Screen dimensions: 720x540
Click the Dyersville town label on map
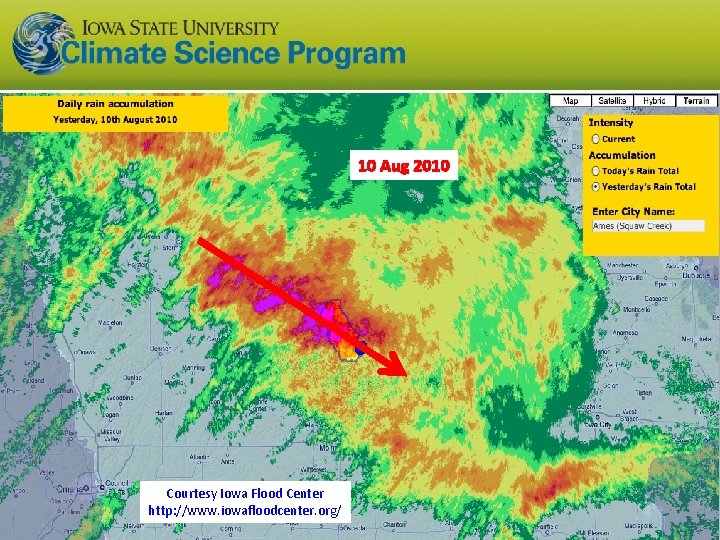[x=629, y=278]
